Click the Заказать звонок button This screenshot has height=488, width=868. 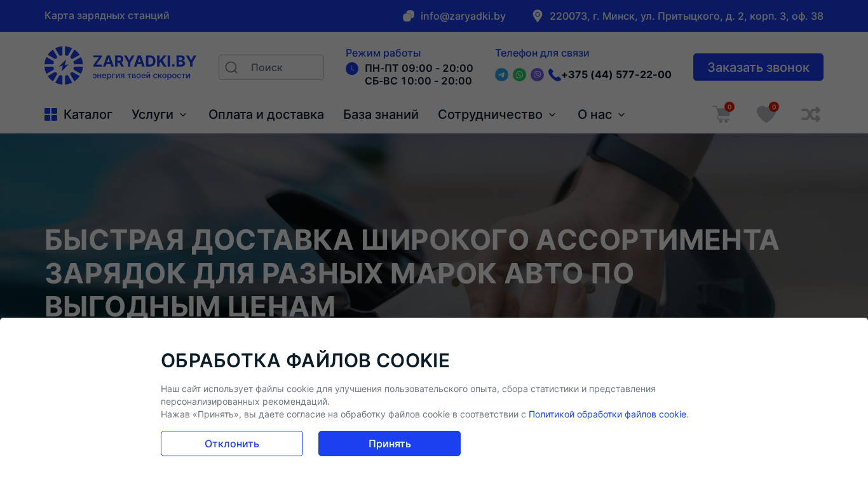758,67
